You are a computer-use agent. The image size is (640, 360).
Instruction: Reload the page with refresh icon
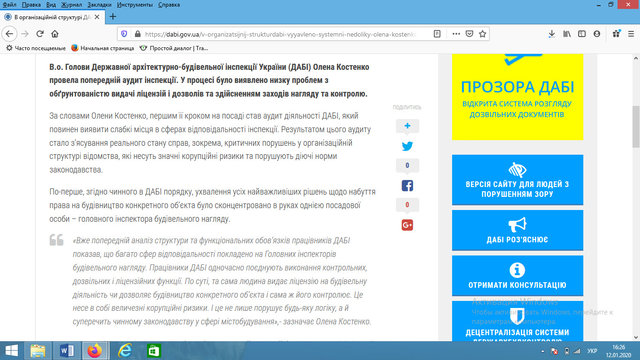point(40,34)
